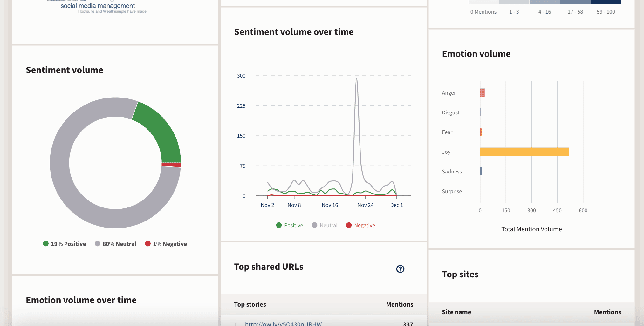Click the Fear bar in the Emotion volume chart

[481, 132]
